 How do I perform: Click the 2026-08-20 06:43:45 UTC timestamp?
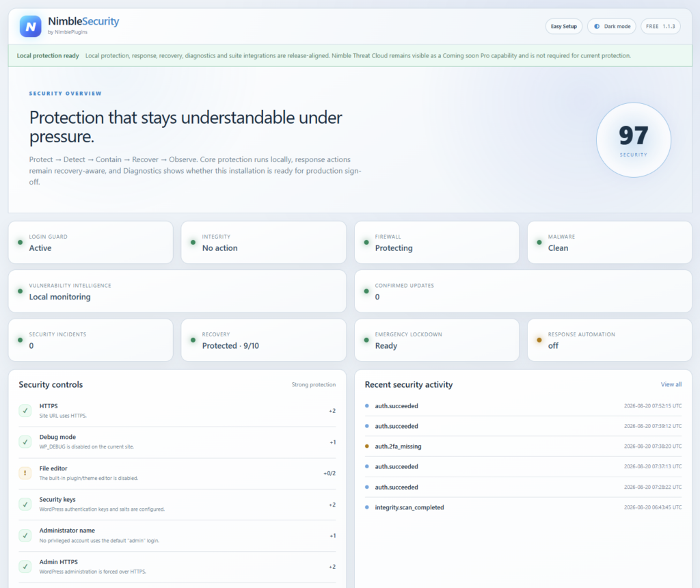click(653, 507)
